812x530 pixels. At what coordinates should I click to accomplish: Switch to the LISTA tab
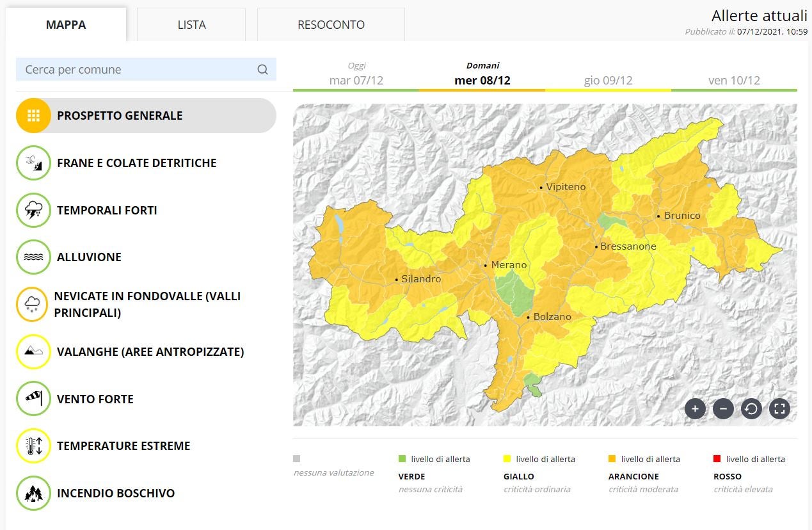point(191,24)
